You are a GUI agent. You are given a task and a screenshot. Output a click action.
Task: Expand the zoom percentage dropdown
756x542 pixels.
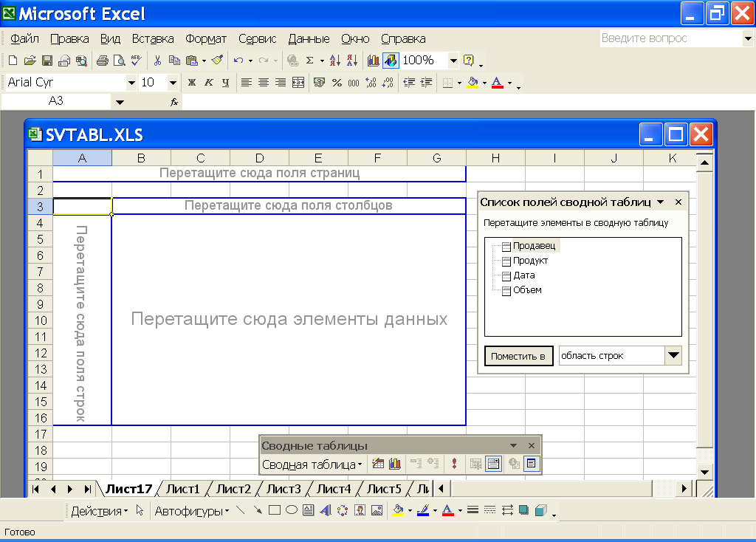453,61
